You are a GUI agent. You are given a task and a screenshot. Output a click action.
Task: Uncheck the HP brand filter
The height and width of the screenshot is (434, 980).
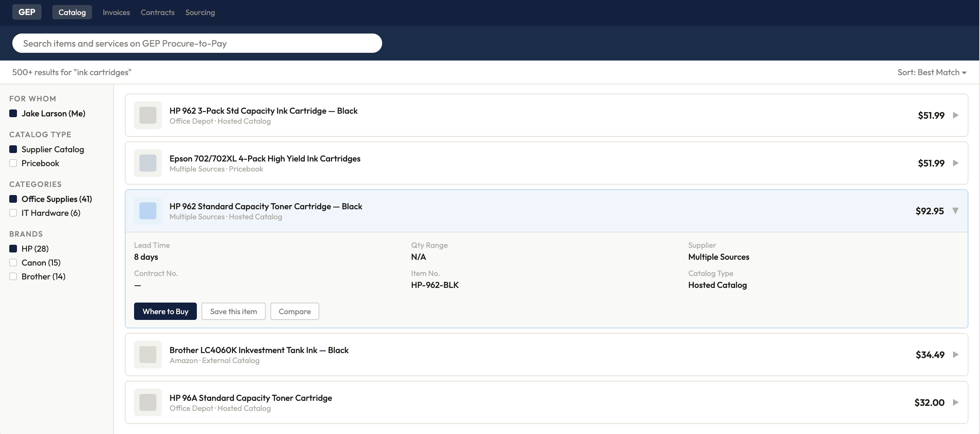pyautogui.click(x=13, y=249)
